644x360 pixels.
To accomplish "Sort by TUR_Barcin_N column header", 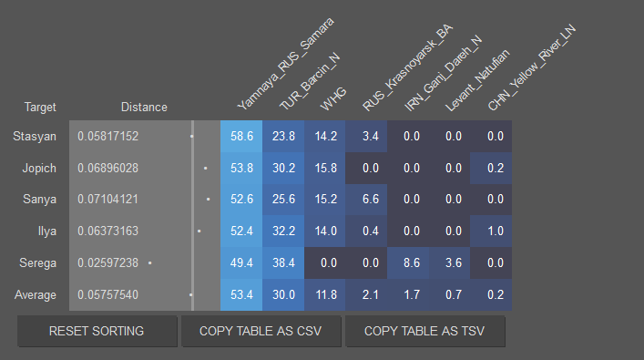I will (x=310, y=81).
